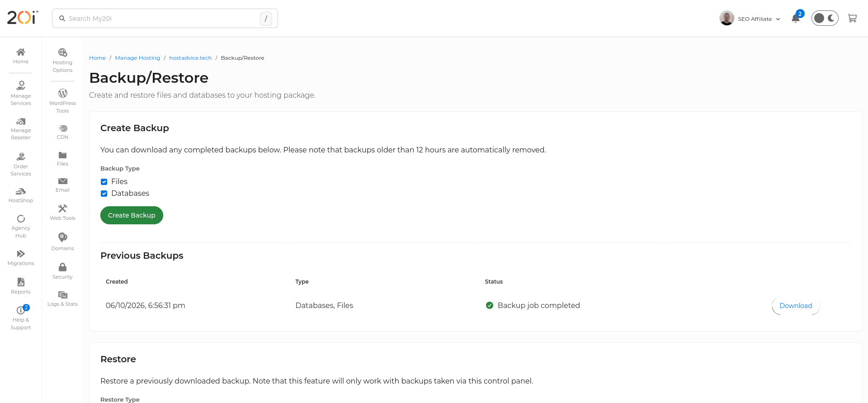Viewport: 868px width, 403px height.
Task: Click the Create Backup button
Action: (132, 215)
